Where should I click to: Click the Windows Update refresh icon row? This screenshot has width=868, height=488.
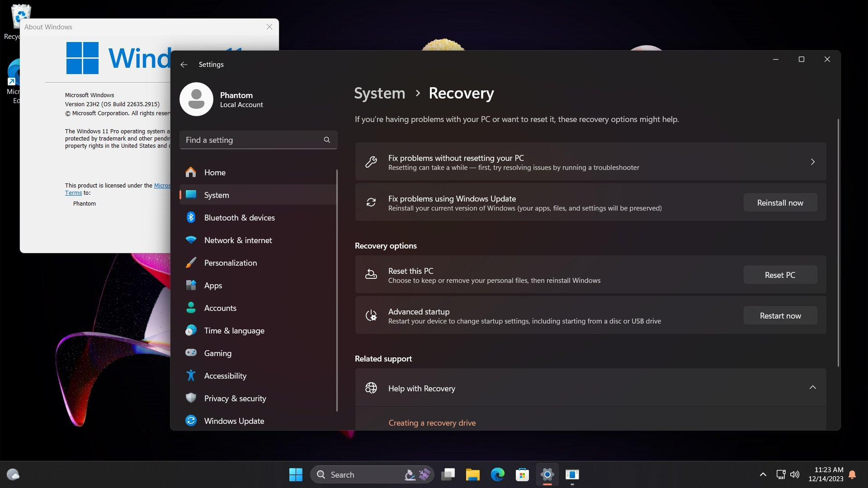coord(371,202)
